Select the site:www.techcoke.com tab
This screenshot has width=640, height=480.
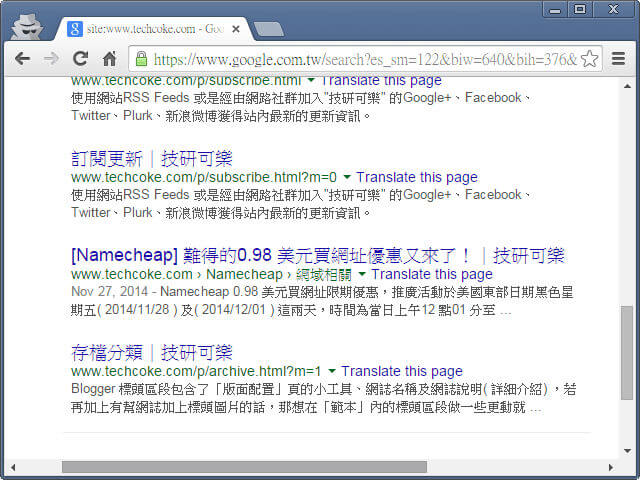coord(155,29)
